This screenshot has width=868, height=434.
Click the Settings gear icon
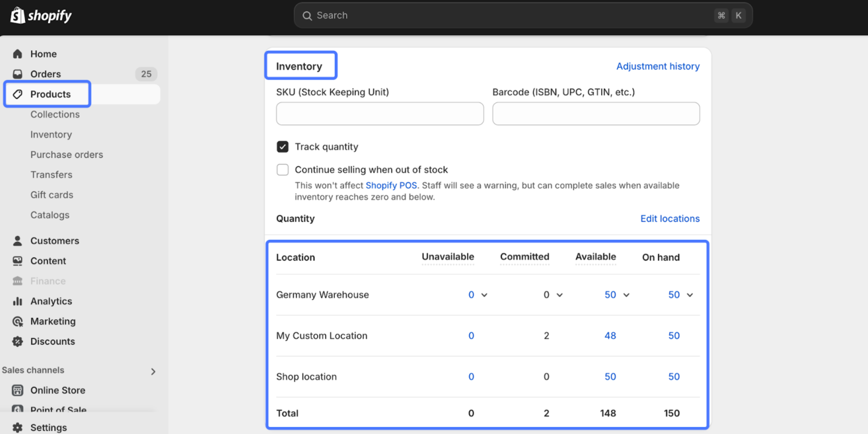pos(17,427)
